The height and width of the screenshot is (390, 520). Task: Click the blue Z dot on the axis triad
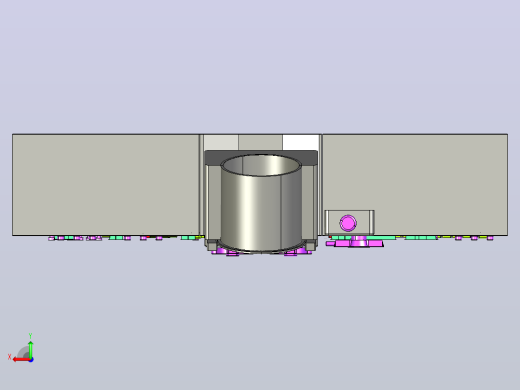[31, 360]
